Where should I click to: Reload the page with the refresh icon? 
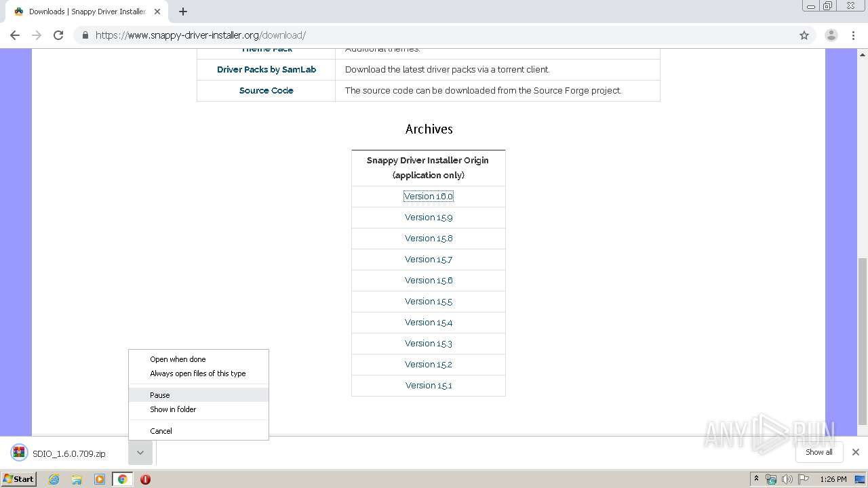click(x=58, y=35)
